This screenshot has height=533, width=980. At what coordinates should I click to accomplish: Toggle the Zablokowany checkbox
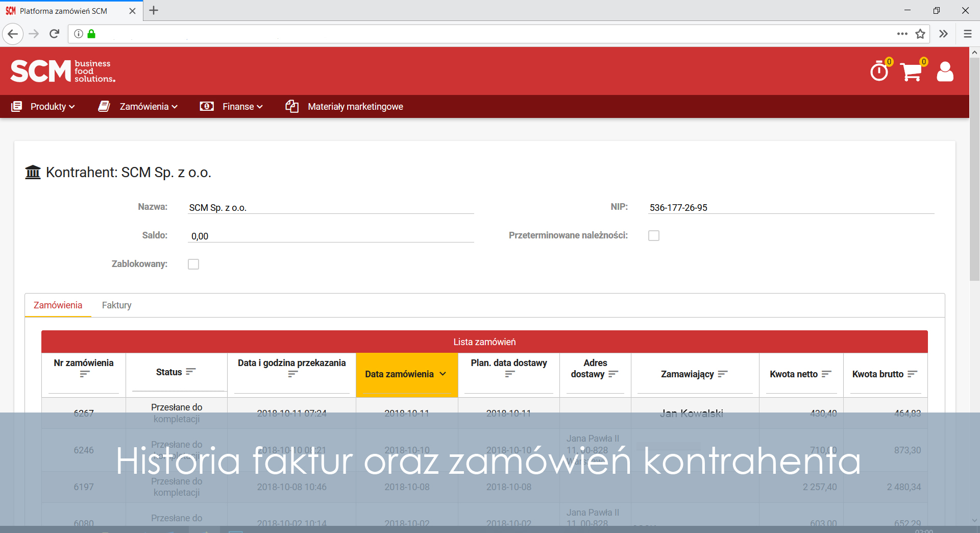pos(193,264)
